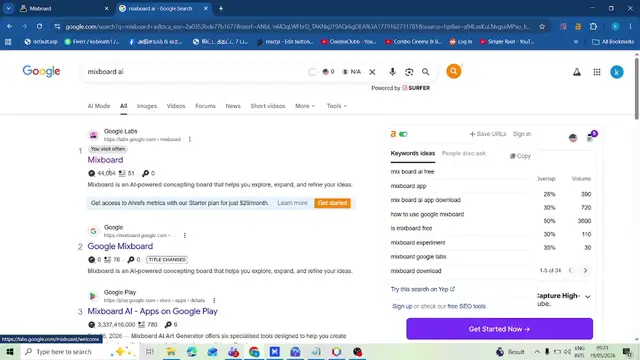Screen dimensions: 640x360
Task: Switch to AI Mode tab
Action: coord(99,106)
